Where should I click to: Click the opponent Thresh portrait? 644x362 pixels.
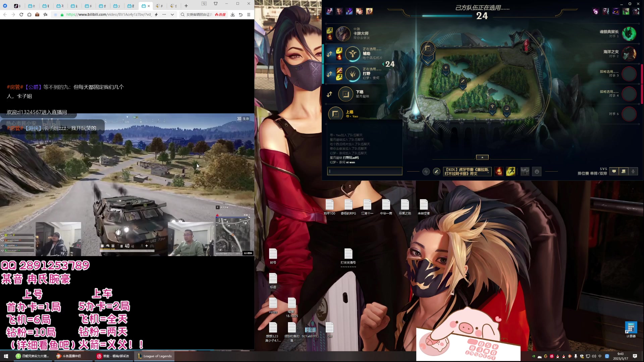(x=629, y=34)
